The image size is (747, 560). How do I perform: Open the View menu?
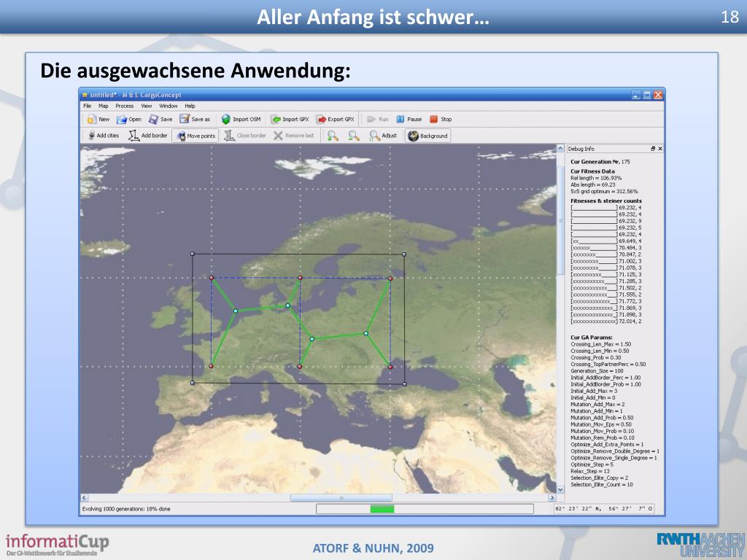146,106
